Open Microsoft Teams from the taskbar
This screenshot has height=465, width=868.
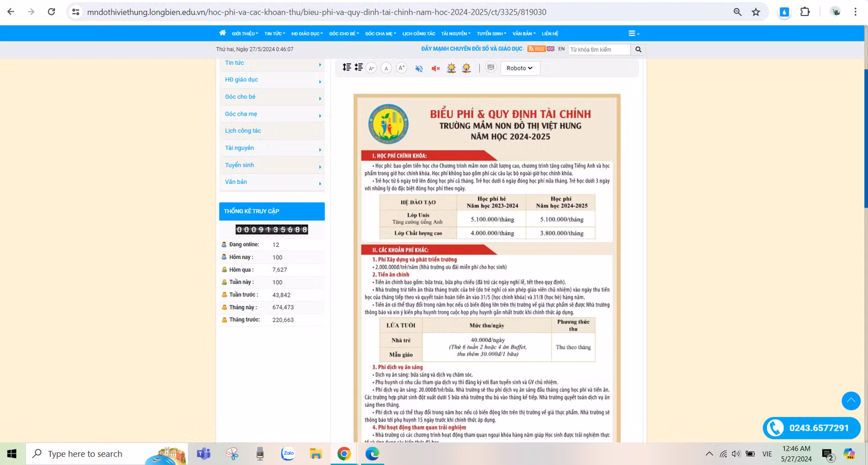coord(204,454)
